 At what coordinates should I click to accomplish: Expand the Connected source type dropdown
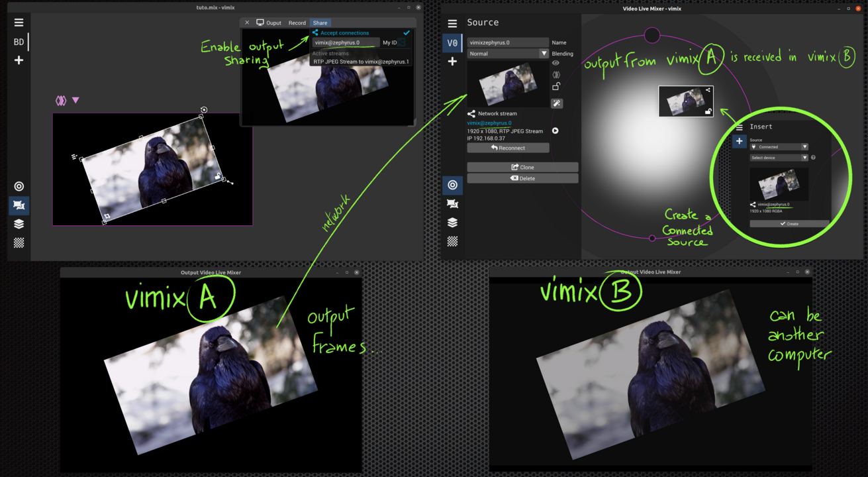[779, 147]
